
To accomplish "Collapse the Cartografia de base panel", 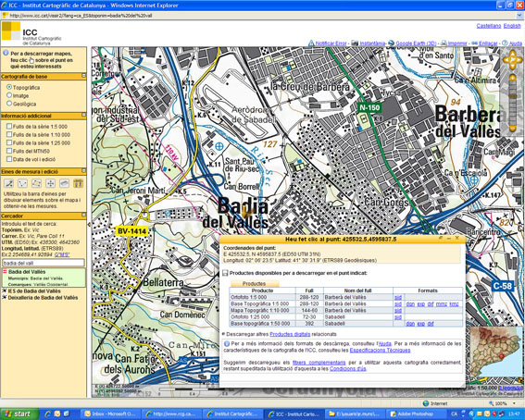I will coord(83,76).
